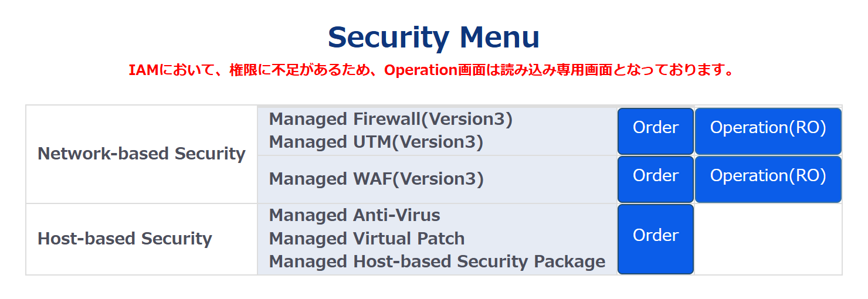Open Operation(RO) for Managed Firewall and UTM
868x299 pixels.
768,131
